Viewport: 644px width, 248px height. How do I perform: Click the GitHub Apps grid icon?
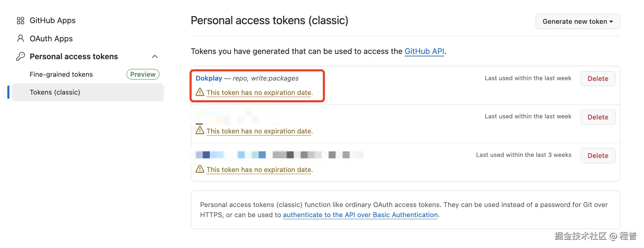click(20, 20)
